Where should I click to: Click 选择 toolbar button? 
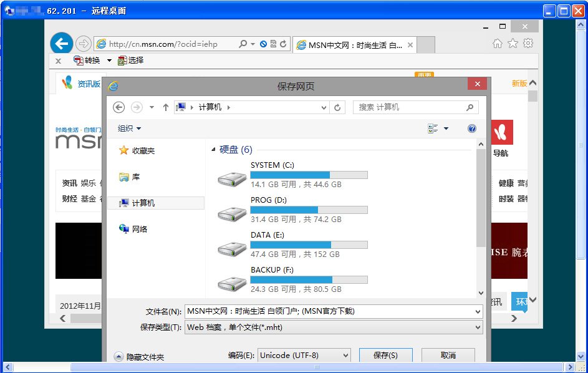point(130,61)
